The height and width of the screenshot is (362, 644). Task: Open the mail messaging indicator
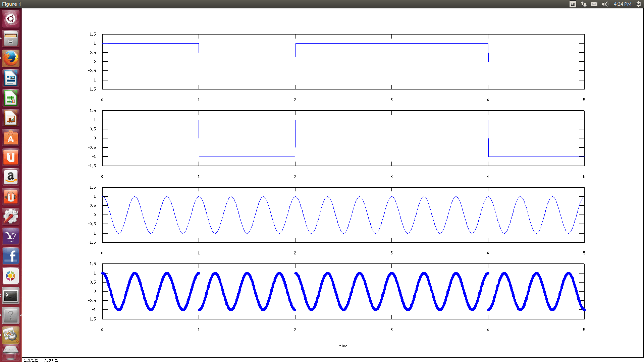point(594,4)
